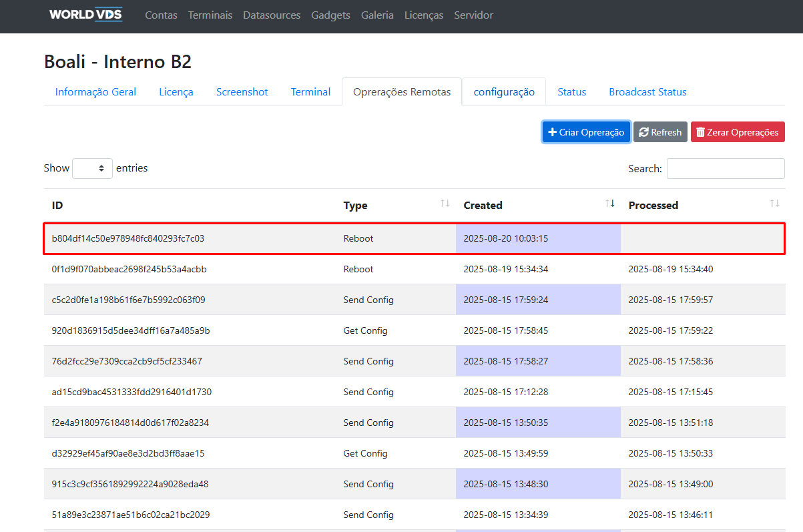Select ID d32929ef45af90ae8e3d2bd3ff8aae15

click(x=128, y=453)
